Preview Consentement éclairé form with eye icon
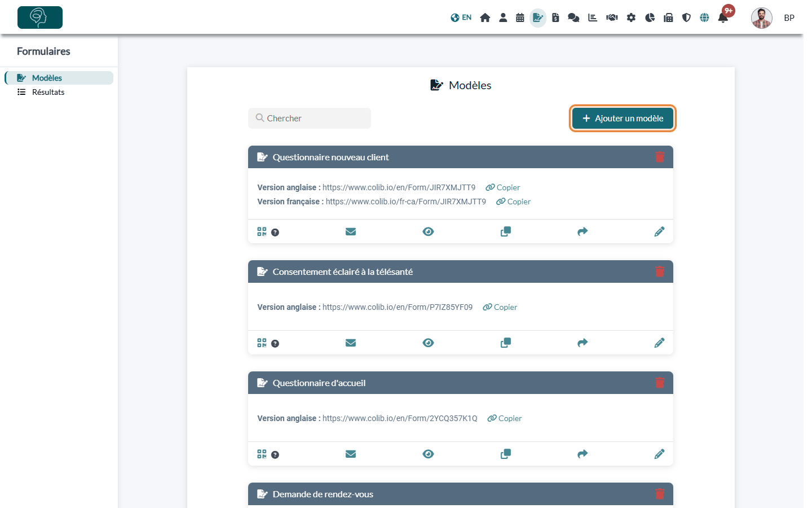The image size is (812, 508). [x=429, y=343]
